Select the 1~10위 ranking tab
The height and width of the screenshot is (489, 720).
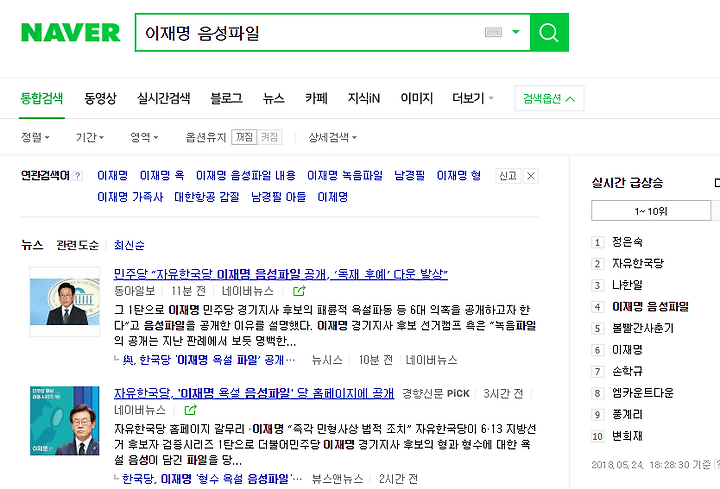click(x=651, y=211)
